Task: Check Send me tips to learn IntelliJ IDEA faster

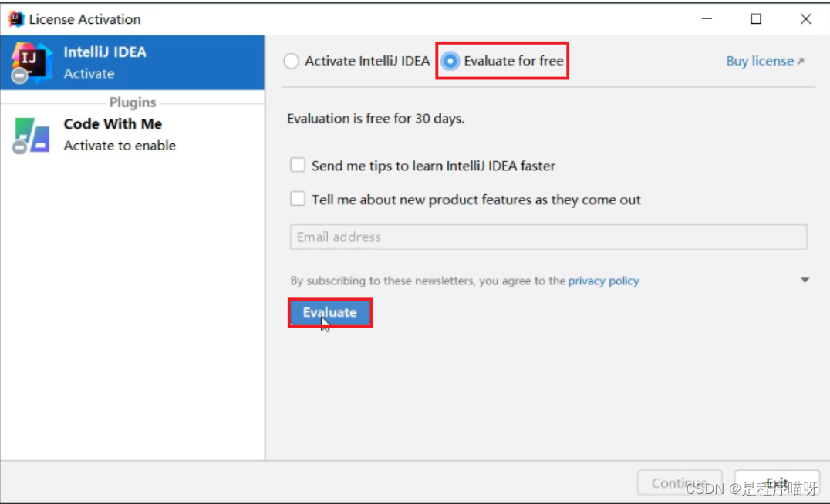Action: 298,165
